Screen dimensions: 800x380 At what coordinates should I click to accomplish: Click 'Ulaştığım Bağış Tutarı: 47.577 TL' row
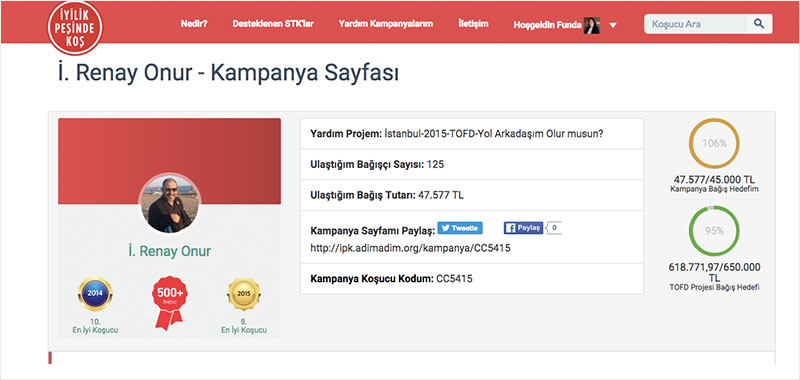click(472, 195)
